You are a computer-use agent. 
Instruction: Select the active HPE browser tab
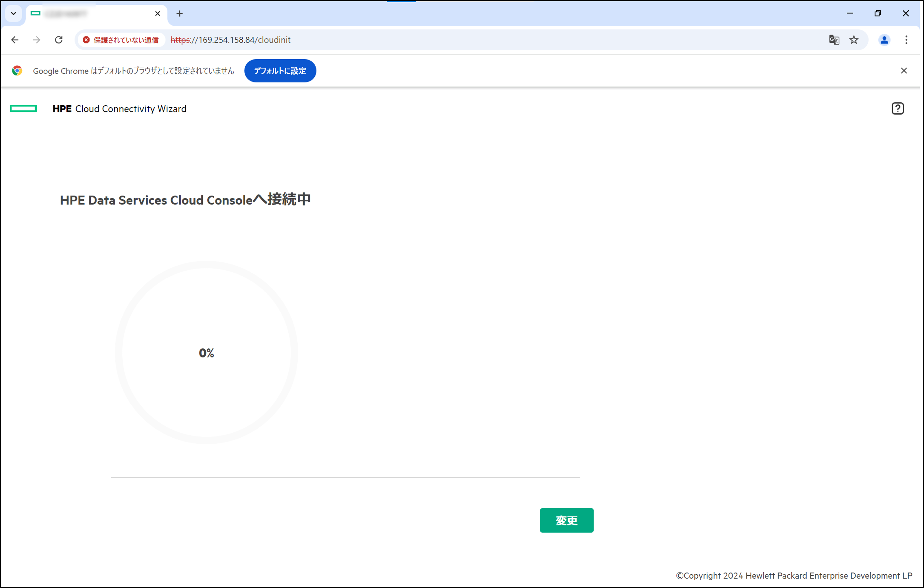[x=96, y=14]
